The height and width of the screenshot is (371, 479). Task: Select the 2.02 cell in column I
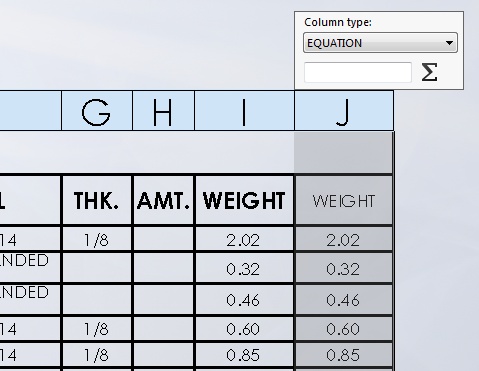[x=244, y=239]
